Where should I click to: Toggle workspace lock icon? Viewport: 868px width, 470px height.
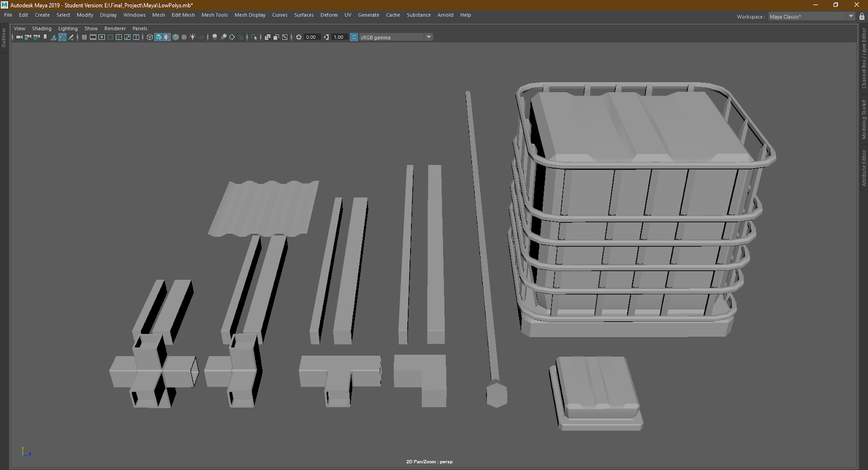coord(862,17)
